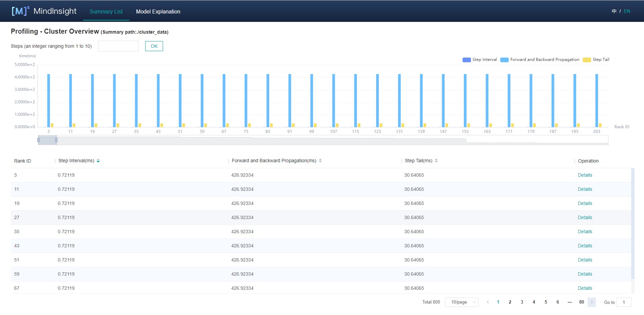Viewport: 644px width, 315px height.
Task: Click the pagination ellipsis for more pages
Action: pyautogui.click(x=569, y=302)
